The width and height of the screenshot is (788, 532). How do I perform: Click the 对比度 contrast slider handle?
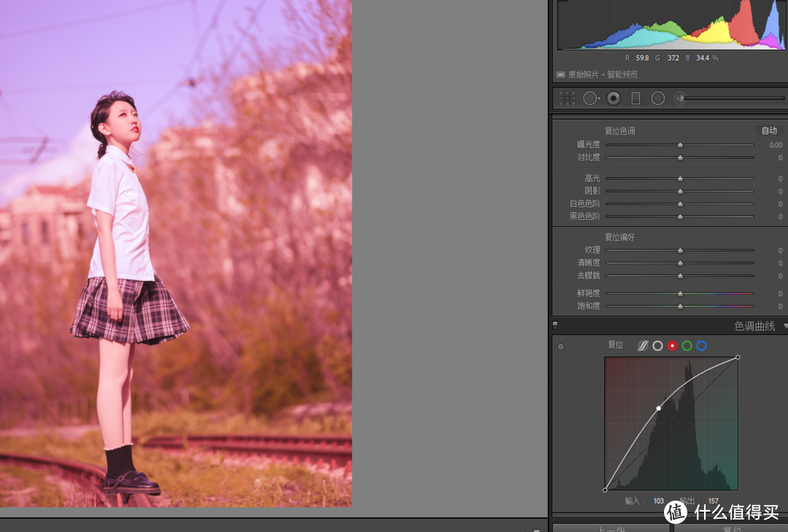[x=680, y=158]
